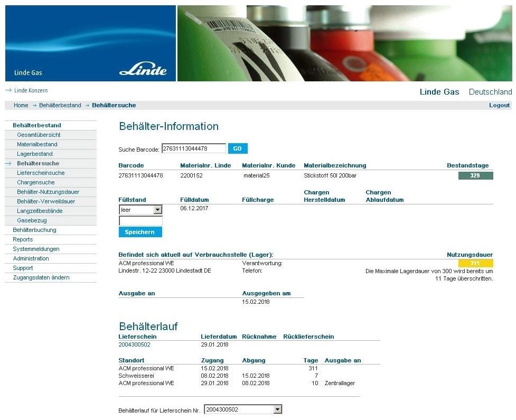This screenshot has width=516, height=420.
Task: Select Langzeitbestände in the sidebar
Action: (x=40, y=211)
